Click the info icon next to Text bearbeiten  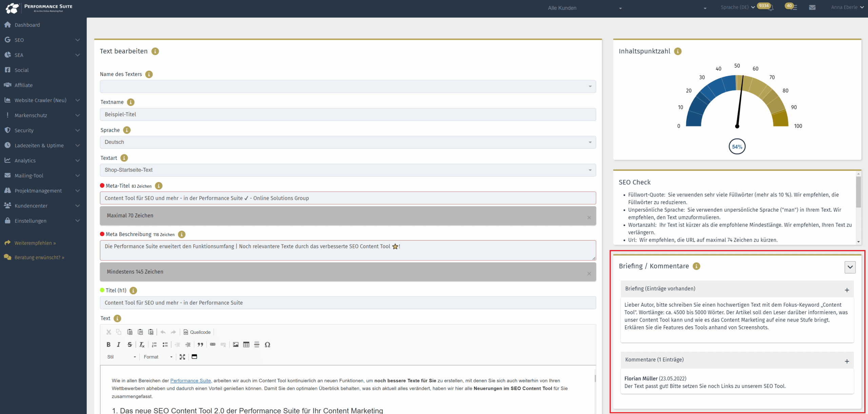tap(155, 51)
